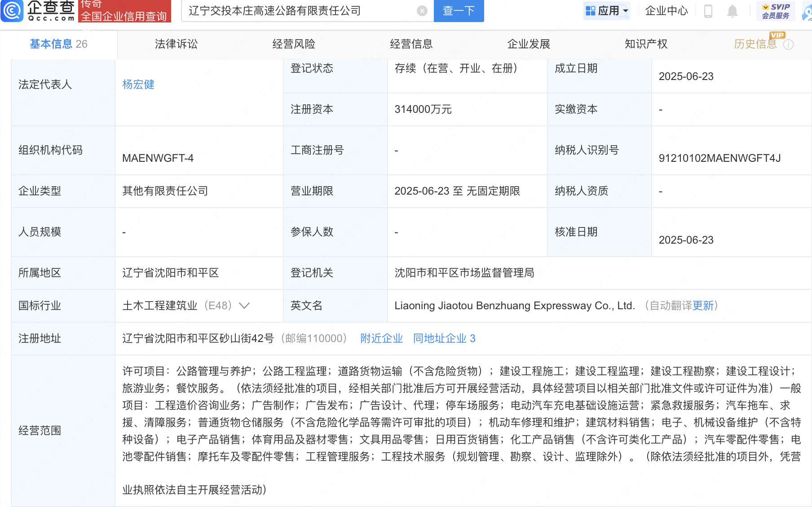The height and width of the screenshot is (507, 812).
Task: Open the 应用 dropdown menu
Action: pyautogui.click(x=607, y=11)
